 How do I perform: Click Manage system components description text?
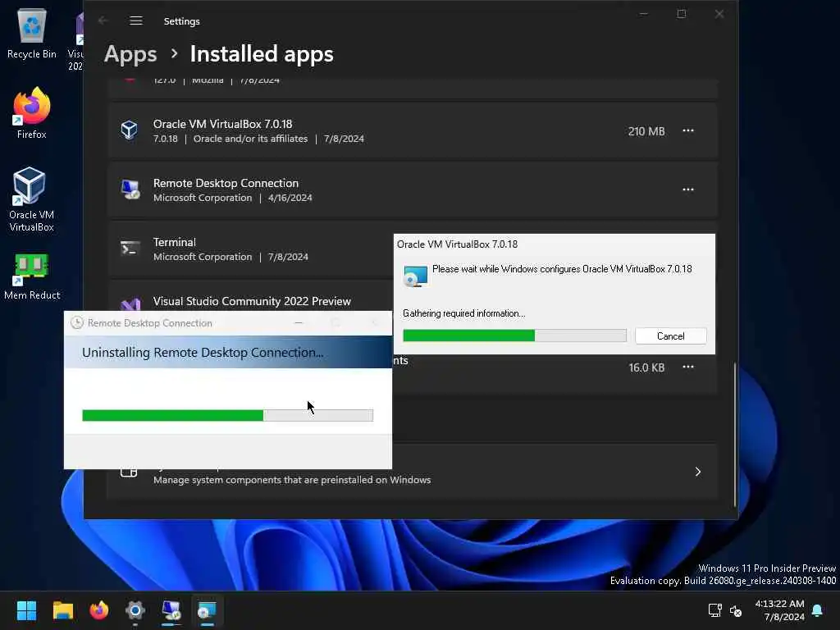tap(292, 479)
